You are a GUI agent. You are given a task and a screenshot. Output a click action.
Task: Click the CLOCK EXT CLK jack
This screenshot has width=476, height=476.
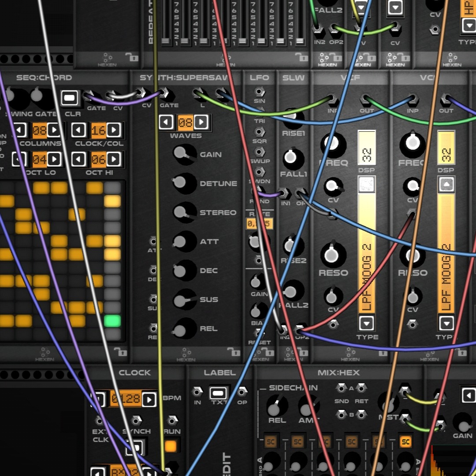(99, 421)
